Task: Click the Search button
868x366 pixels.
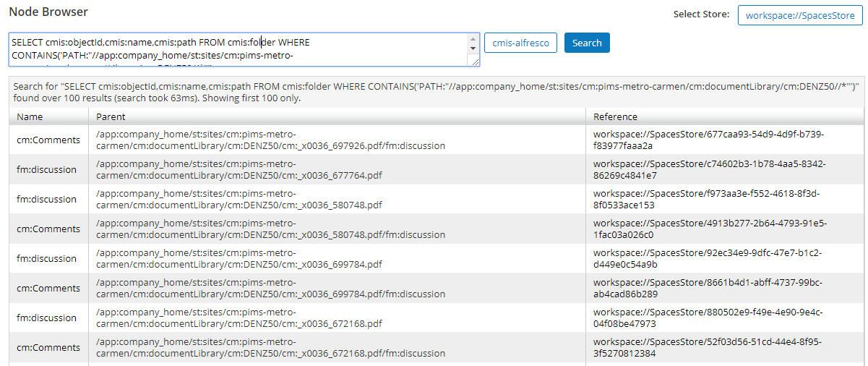Action: click(587, 43)
